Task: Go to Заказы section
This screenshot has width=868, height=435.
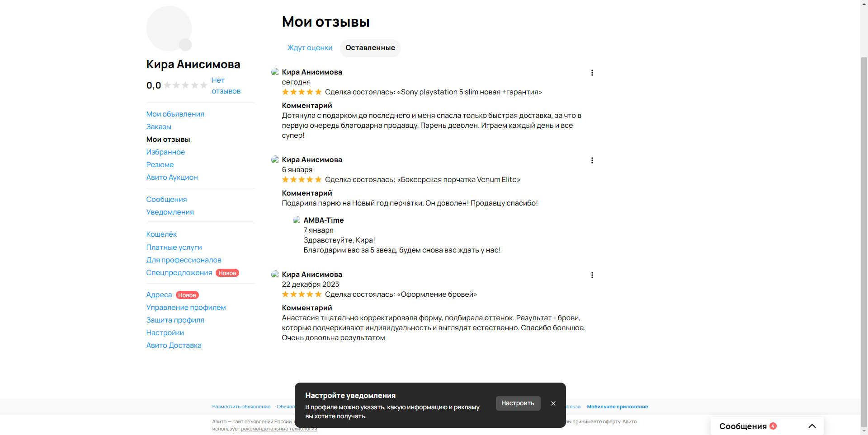Action: tap(159, 127)
